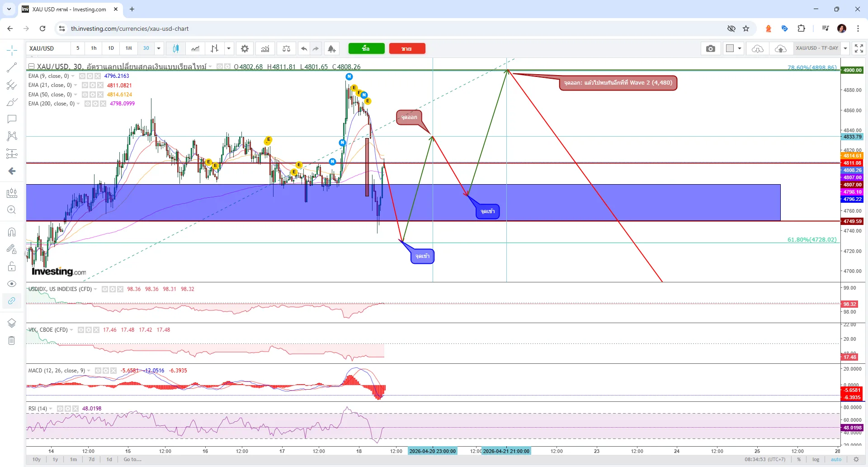Expand the chart style dropdown arrow
868x467 pixels.
pyautogui.click(x=229, y=48)
